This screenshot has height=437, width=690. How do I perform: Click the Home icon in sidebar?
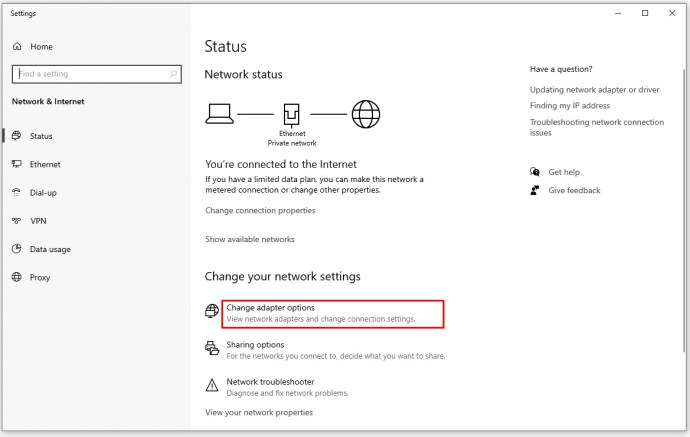17,46
